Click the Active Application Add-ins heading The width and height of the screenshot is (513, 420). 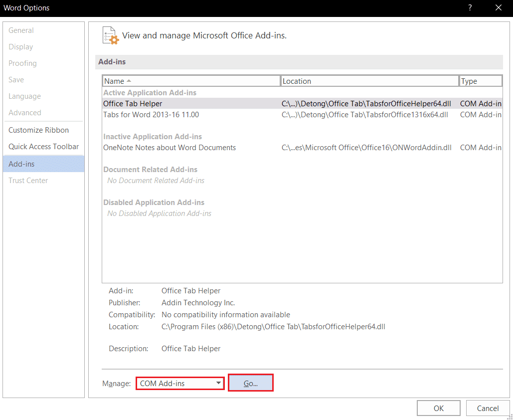pyautogui.click(x=150, y=93)
